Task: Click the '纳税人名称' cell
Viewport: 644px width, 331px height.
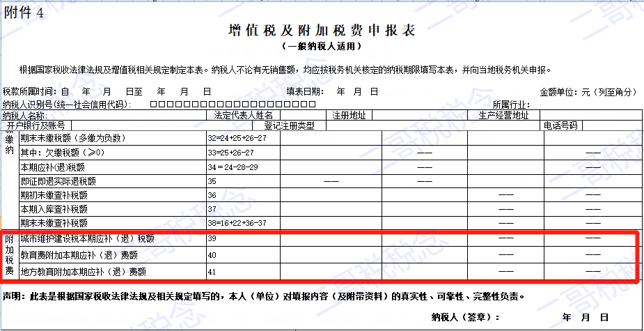Action: point(104,115)
